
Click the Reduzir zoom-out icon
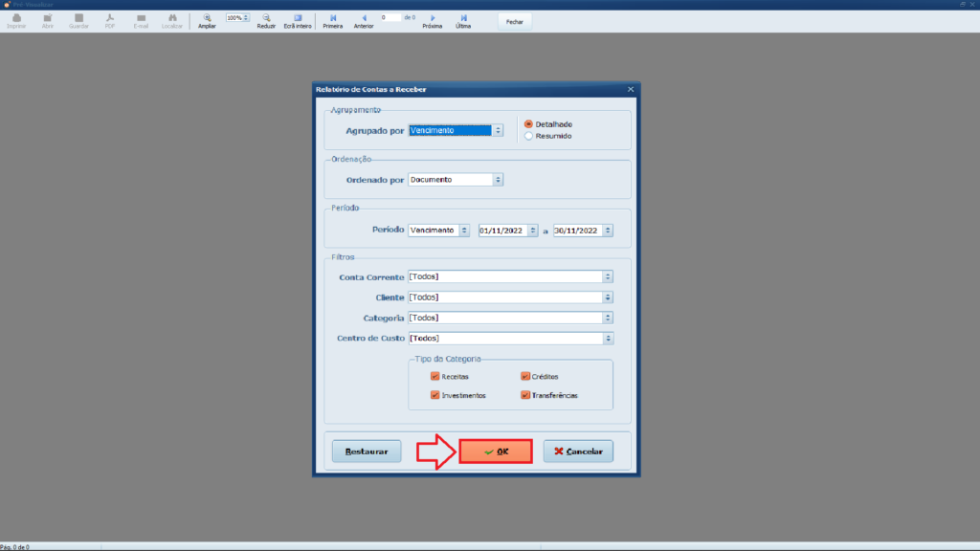tap(266, 18)
